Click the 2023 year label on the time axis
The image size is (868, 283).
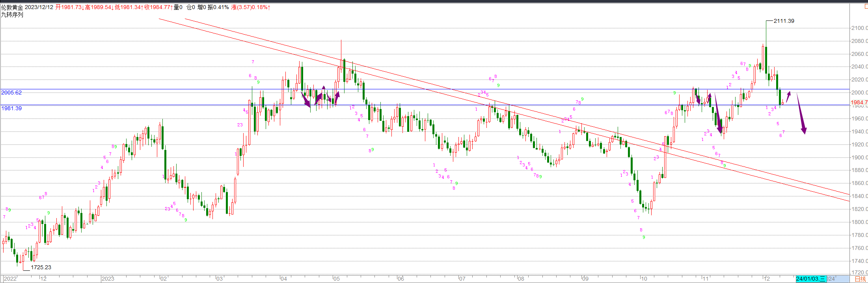click(x=108, y=279)
